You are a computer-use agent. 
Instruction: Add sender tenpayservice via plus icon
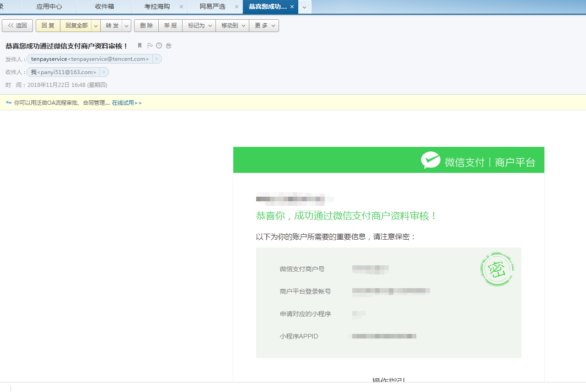[x=156, y=59]
